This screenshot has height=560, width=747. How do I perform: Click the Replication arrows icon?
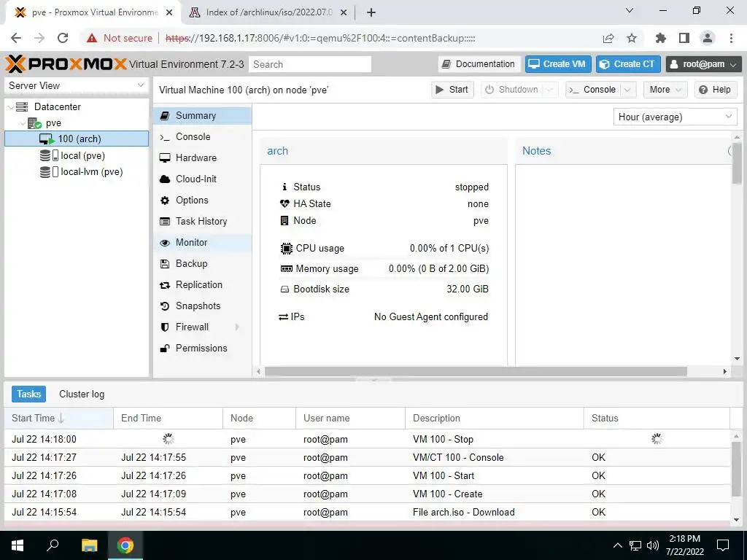coord(165,285)
